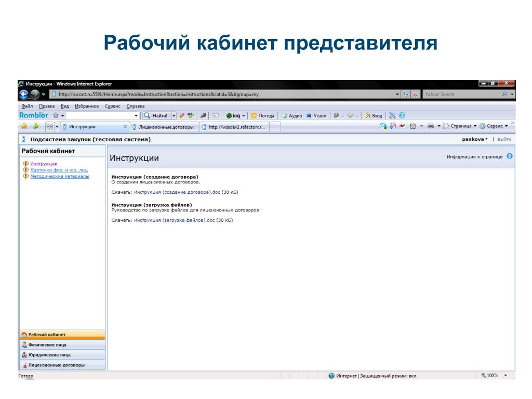Click the Интернет globe icon in status bar
The image size is (532, 399).
[331, 376]
